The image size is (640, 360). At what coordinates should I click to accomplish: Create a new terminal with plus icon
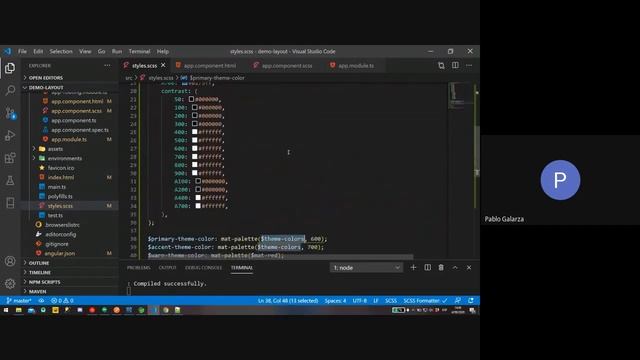[413, 267]
